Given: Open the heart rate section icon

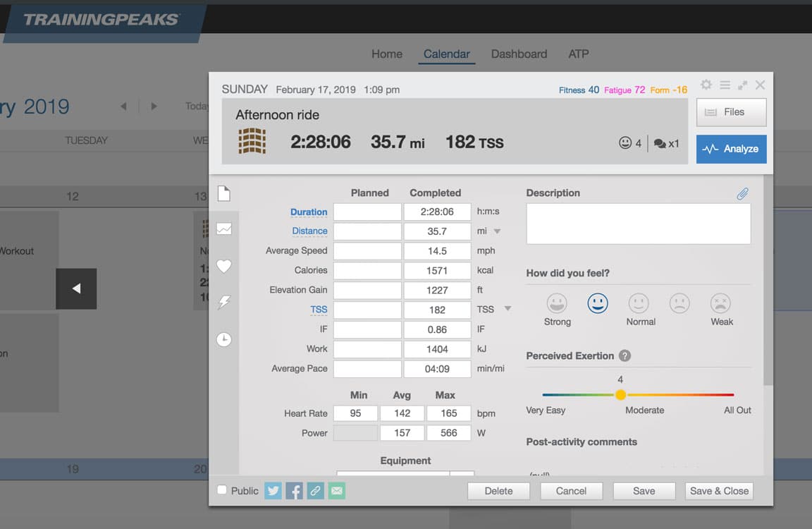Looking at the screenshot, I should tap(223, 266).
